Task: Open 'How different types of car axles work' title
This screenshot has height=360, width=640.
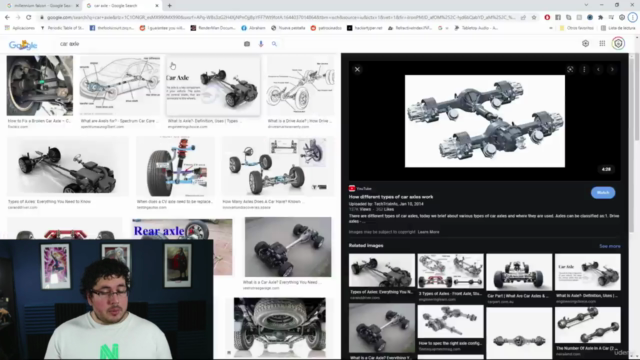Action: (391, 197)
